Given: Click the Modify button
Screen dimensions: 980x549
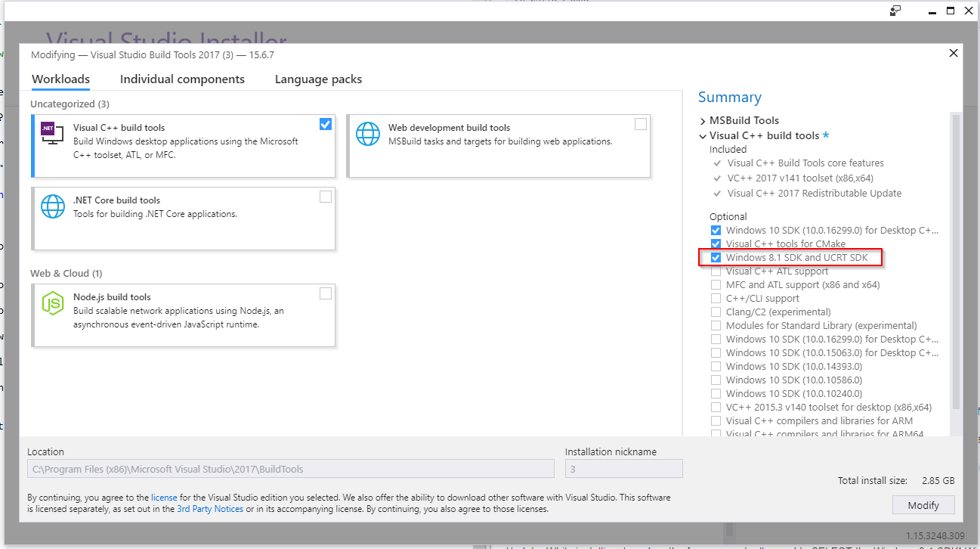Looking at the screenshot, I should [923, 505].
